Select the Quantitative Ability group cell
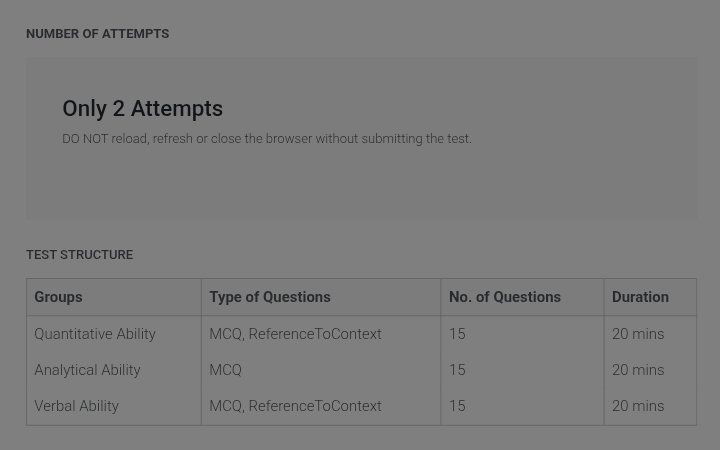Image resolution: width=720 pixels, height=450 pixels. pos(95,334)
